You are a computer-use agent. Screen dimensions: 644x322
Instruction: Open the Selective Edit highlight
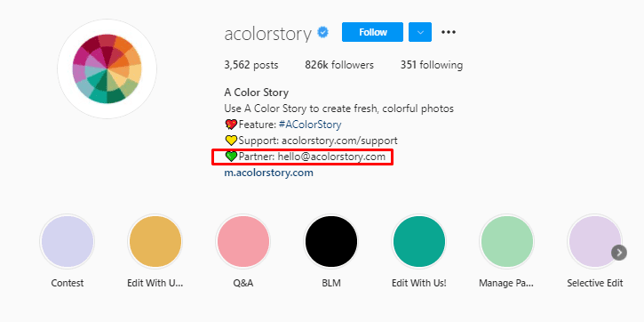595,241
